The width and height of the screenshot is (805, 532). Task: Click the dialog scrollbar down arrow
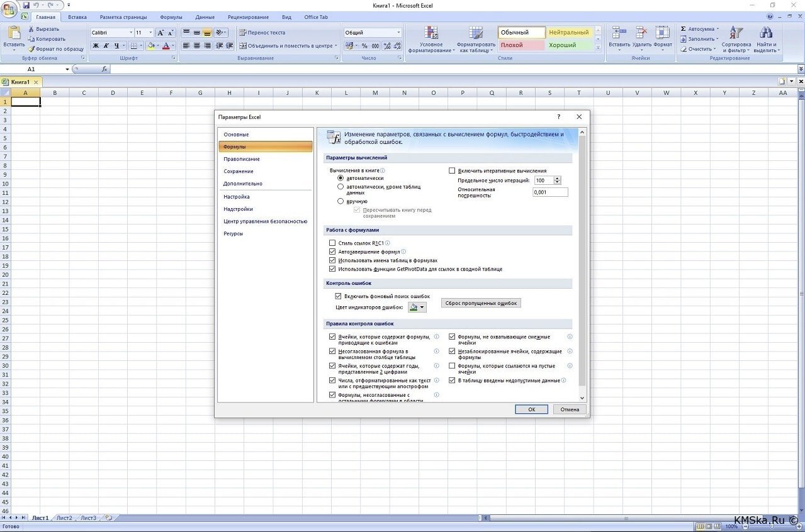[582, 398]
